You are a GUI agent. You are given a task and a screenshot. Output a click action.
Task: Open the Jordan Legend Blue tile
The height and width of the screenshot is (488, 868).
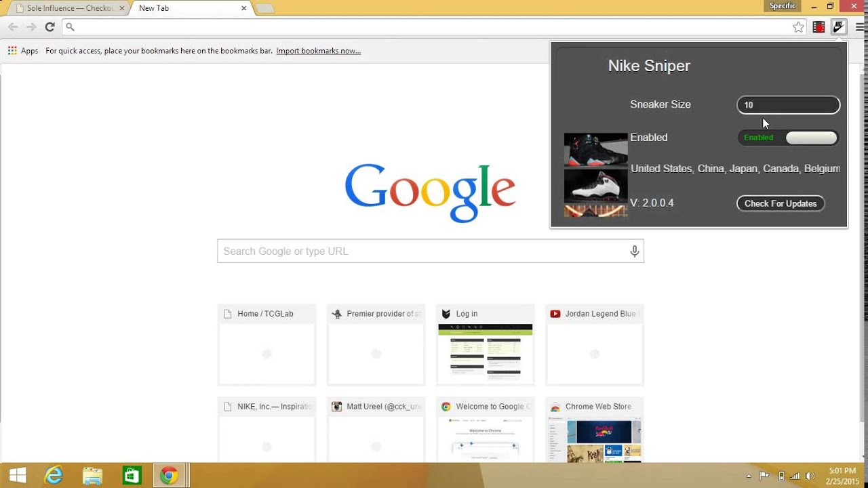coord(595,345)
